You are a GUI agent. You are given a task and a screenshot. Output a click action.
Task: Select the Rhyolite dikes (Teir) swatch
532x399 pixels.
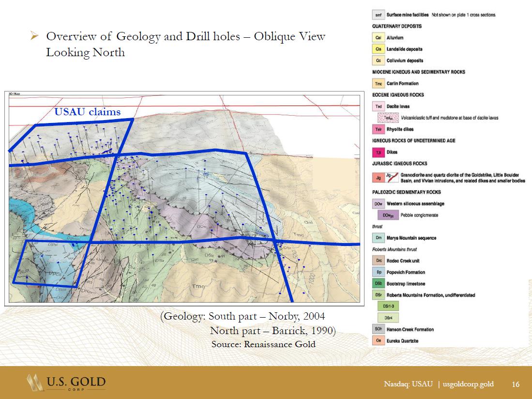(x=378, y=129)
